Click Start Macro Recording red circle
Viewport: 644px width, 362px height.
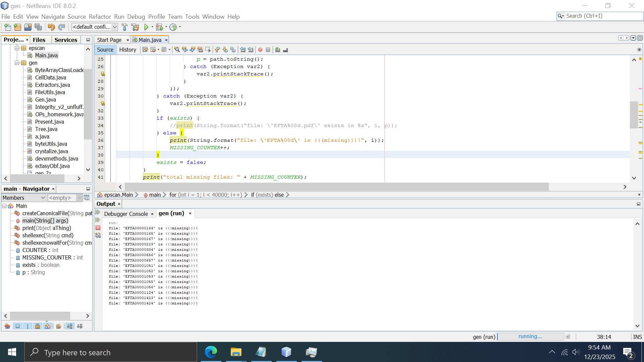pyautogui.click(x=260, y=50)
